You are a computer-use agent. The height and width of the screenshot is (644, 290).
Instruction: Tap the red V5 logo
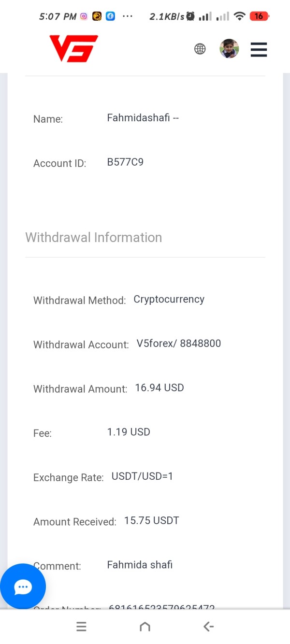[73, 49]
